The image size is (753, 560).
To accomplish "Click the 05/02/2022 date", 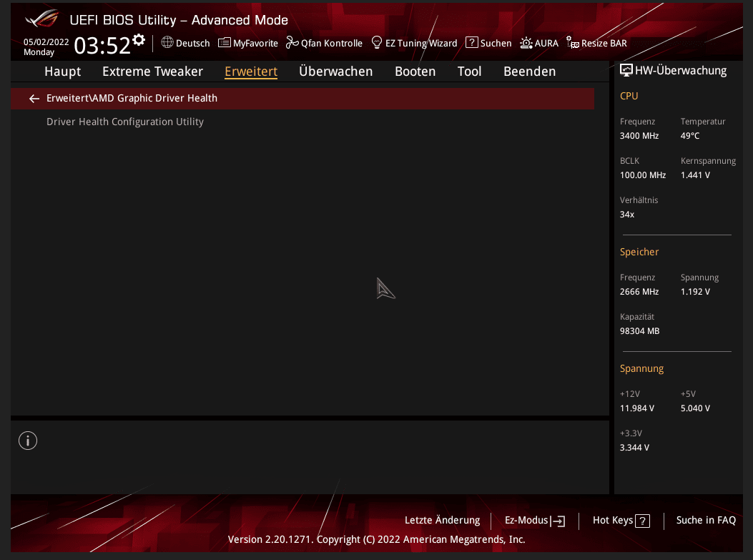I will (x=46, y=42).
